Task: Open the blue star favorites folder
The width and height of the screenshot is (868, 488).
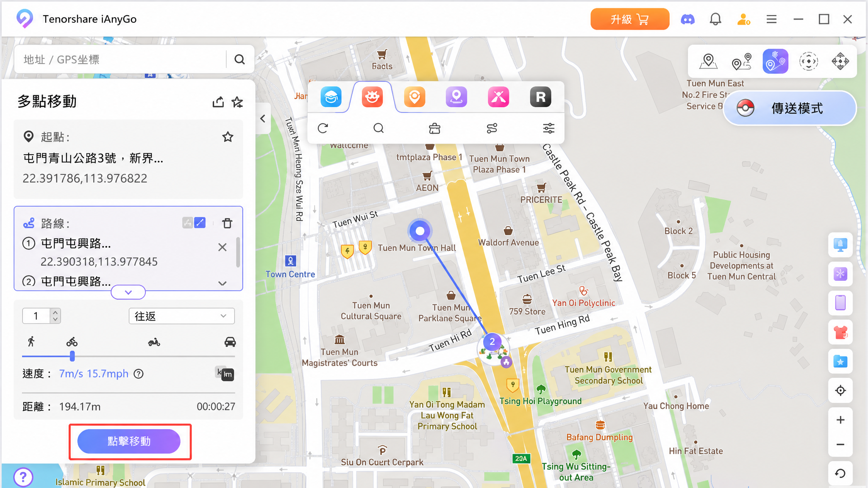Action: (840, 362)
